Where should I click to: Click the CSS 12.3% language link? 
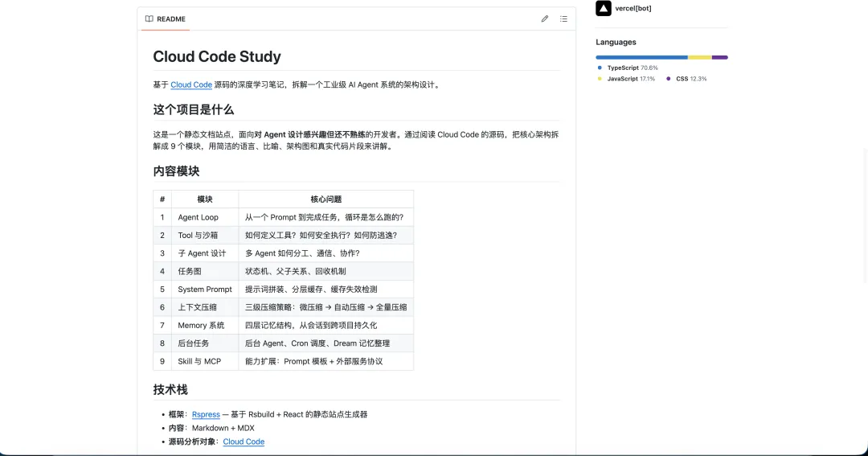click(686, 79)
